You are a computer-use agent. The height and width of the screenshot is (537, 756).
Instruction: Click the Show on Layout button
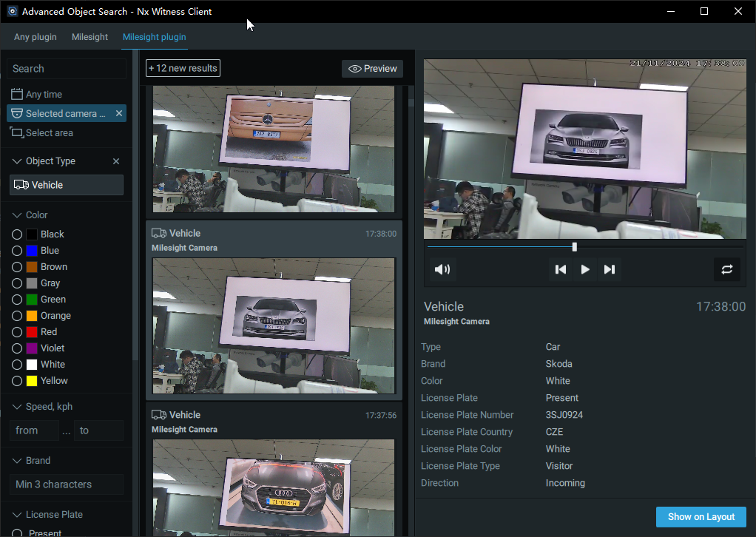701,517
